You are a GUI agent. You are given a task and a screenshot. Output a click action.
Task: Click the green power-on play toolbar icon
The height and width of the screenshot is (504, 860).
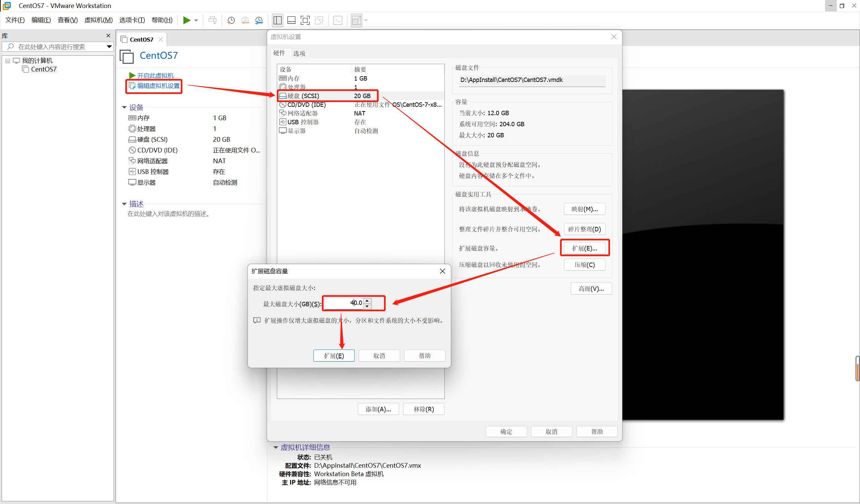tap(187, 20)
